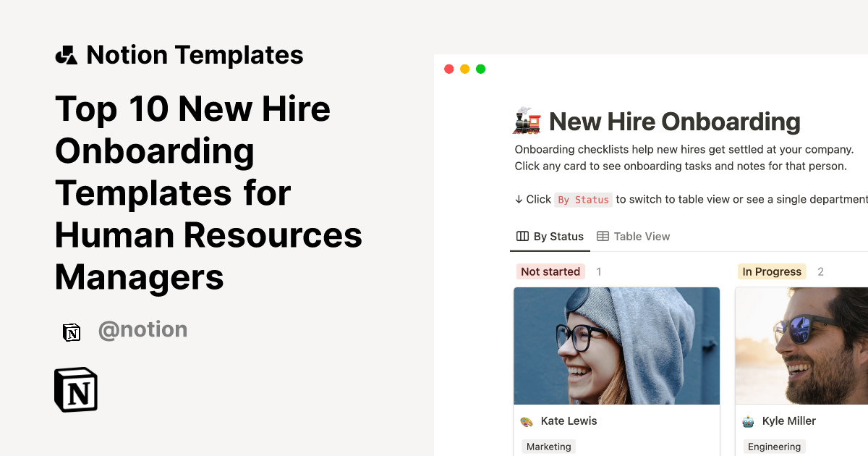The height and width of the screenshot is (456, 868).
Task: Click the robot emoji on Kyle Miller's card
Action: (747, 421)
